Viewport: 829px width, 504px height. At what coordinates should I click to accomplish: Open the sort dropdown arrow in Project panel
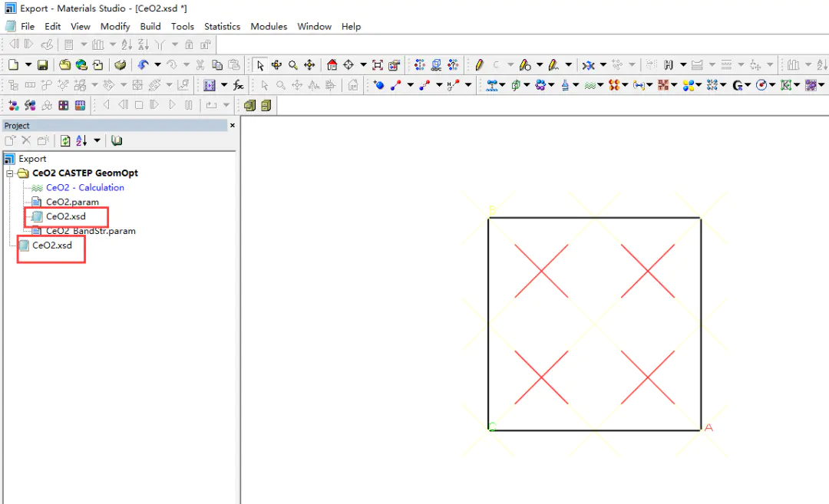point(97,140)
